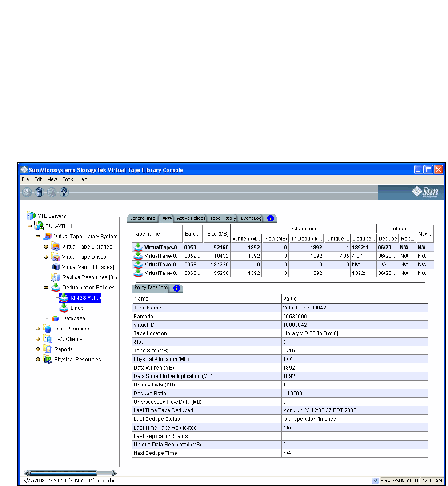Click the Name header in Policy Tape Info

coord(207,299)
